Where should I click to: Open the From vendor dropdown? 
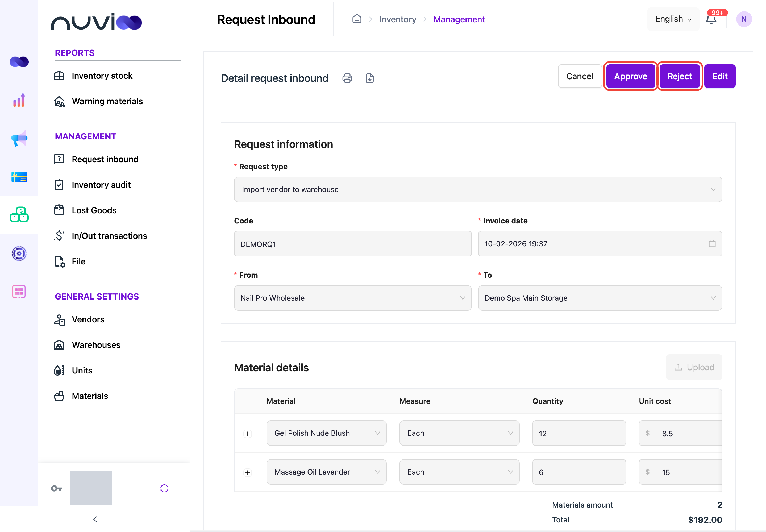353,298
